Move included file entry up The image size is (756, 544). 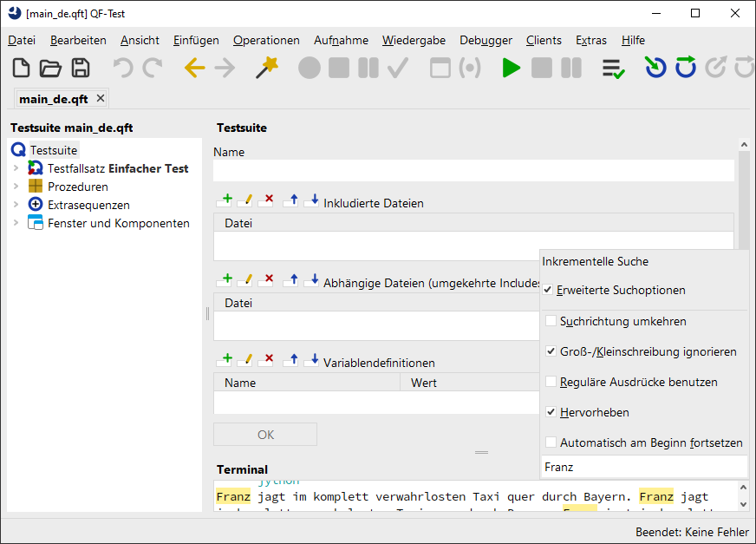(x=290, y=200)
